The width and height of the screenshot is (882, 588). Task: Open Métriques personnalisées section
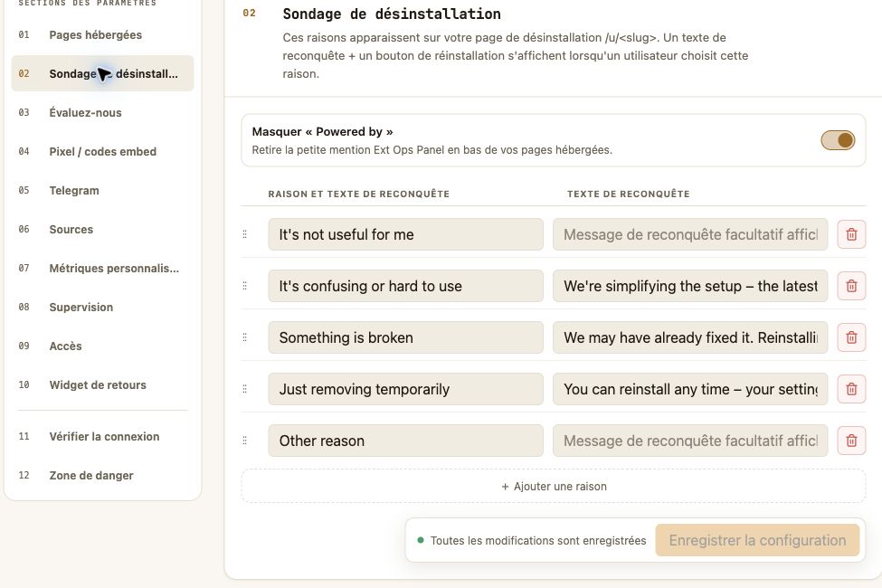tap(102, 268)
